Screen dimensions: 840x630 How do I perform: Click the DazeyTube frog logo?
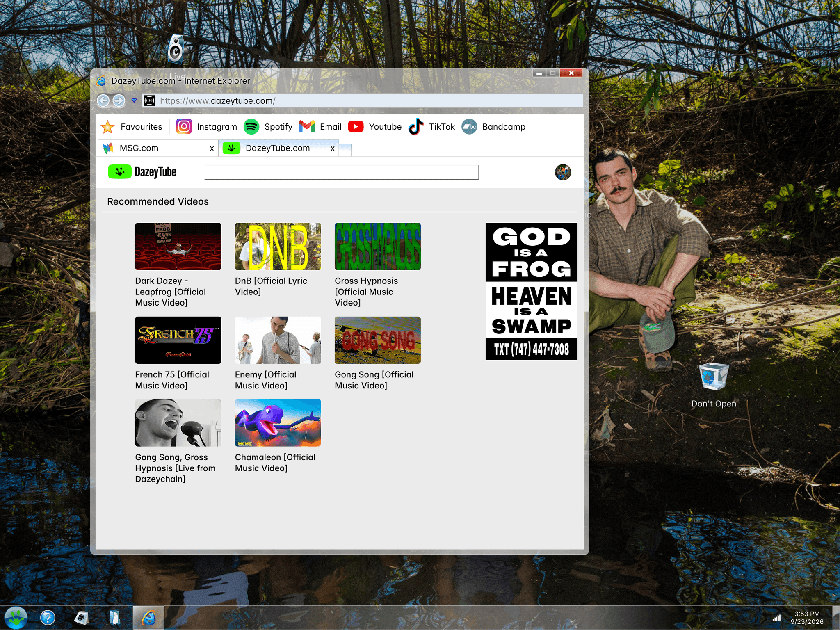coord(142,172)
